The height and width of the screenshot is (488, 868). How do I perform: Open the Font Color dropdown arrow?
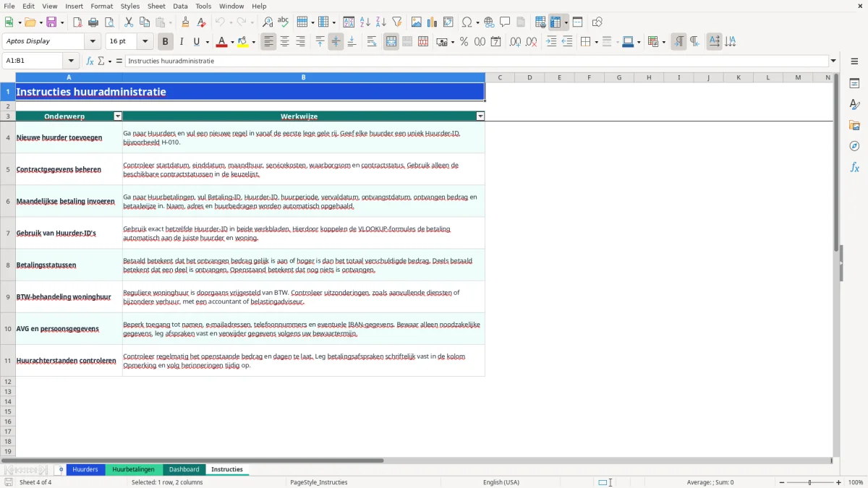(232, 42)
